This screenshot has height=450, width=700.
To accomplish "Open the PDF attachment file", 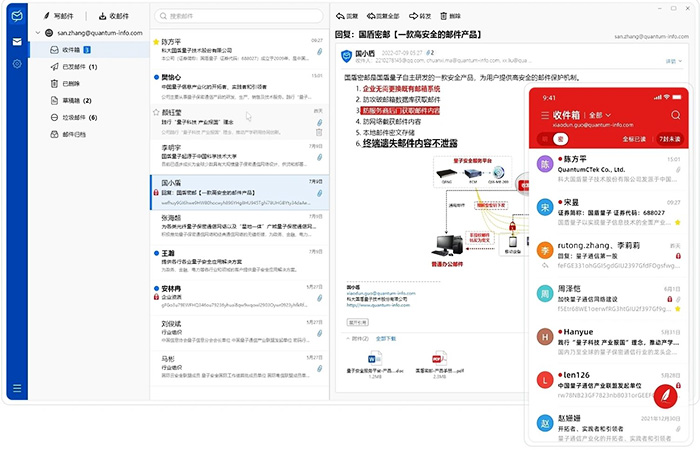I will [439, 364].
